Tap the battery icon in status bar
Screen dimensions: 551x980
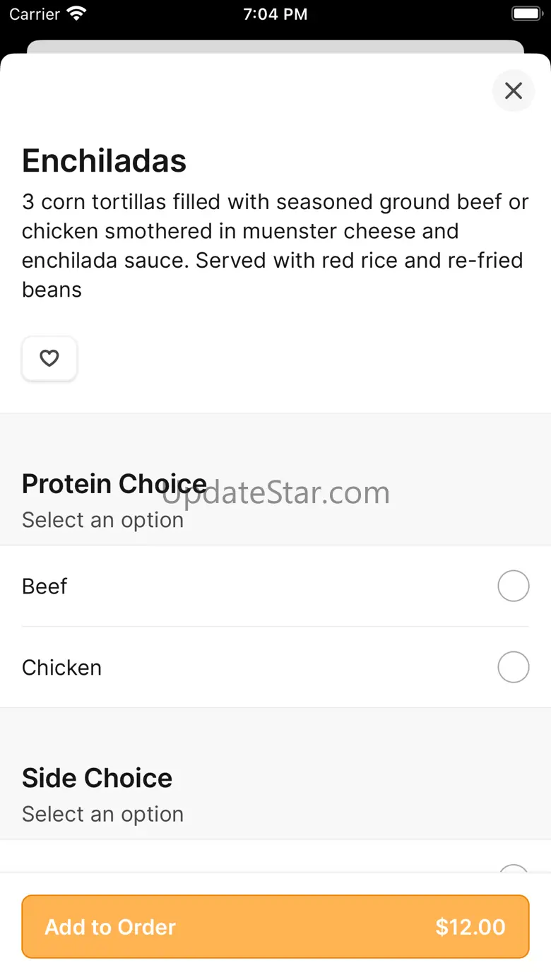coord(526,13)
